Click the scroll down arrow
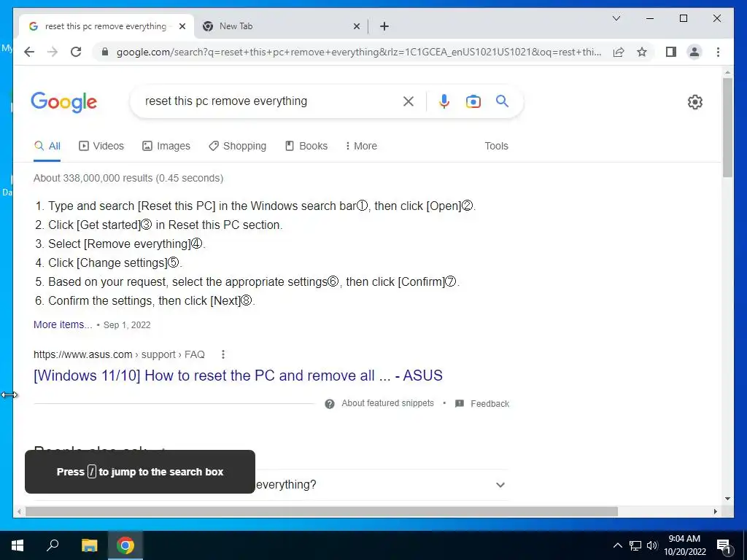Image resolution: width=747 pixels, height=560 pixels. [727, 499]
